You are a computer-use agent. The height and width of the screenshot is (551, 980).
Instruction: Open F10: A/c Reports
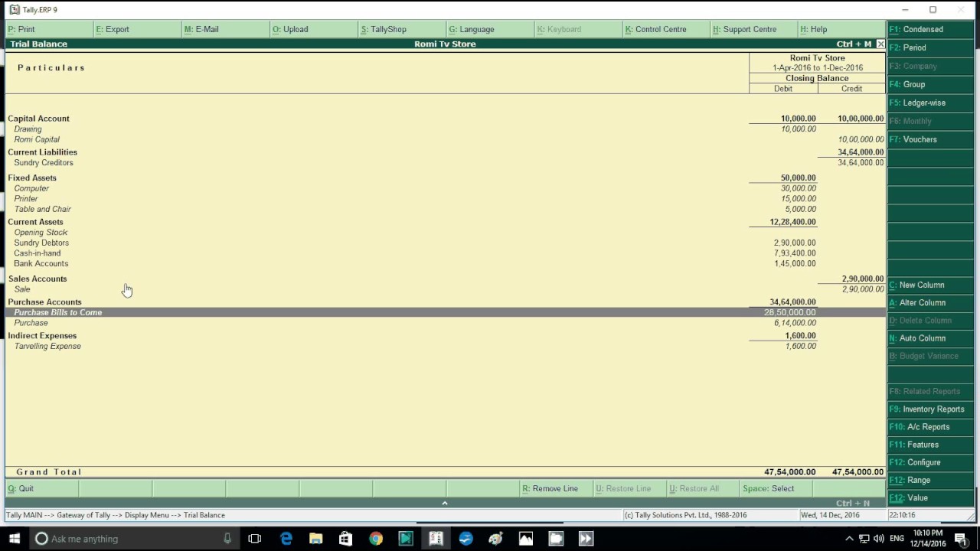[930, 427]
